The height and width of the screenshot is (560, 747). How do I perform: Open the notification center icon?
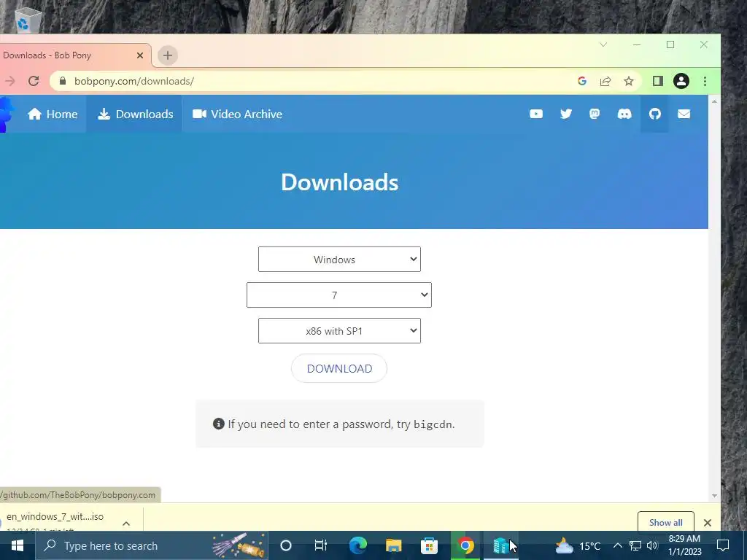tap(723, 545)
